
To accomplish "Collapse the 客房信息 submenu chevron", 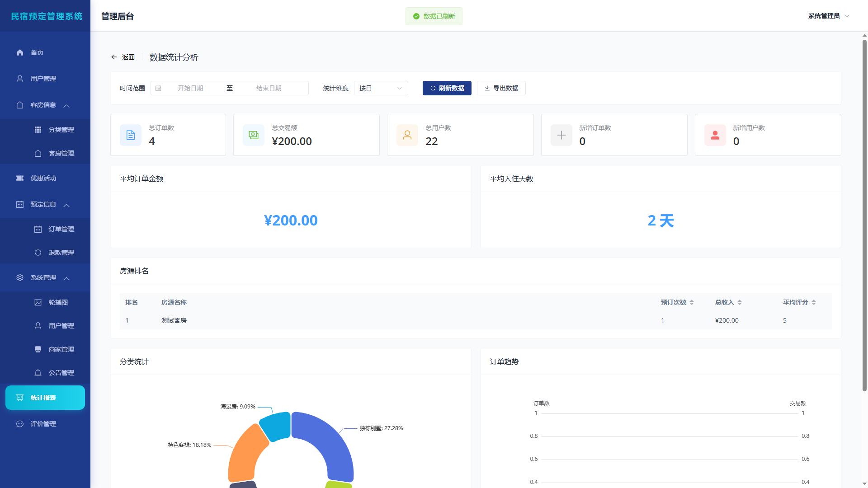I will click(66, 106).
